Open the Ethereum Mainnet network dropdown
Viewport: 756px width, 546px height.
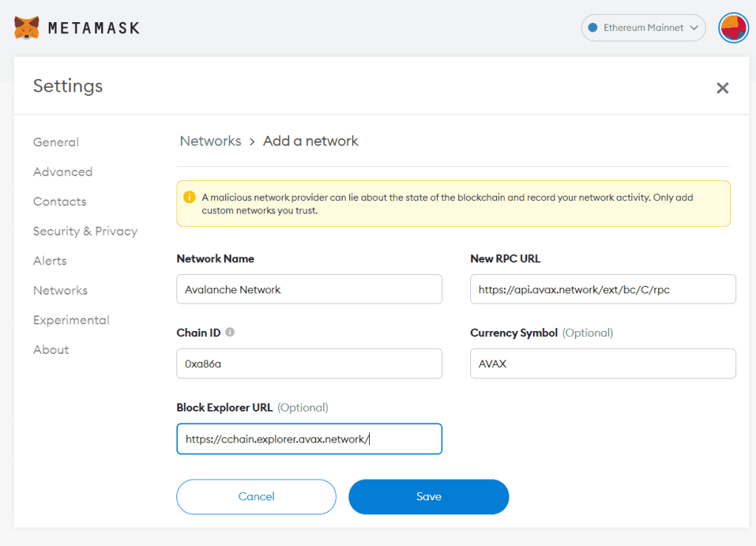pyautogui.click(x=643, y=28)
